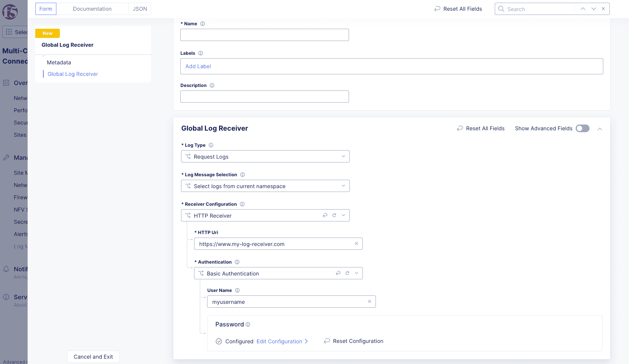Viewport: 629px width, 364px height.
Task: Click the Configured checkmark under Password
Action: [218, 341]
